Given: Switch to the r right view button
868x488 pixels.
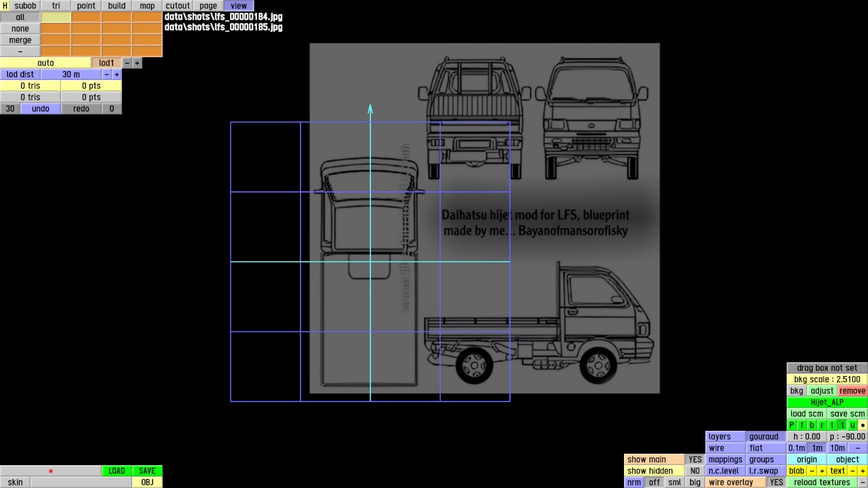Looking at the screenshot, I should tap(822, 425).
